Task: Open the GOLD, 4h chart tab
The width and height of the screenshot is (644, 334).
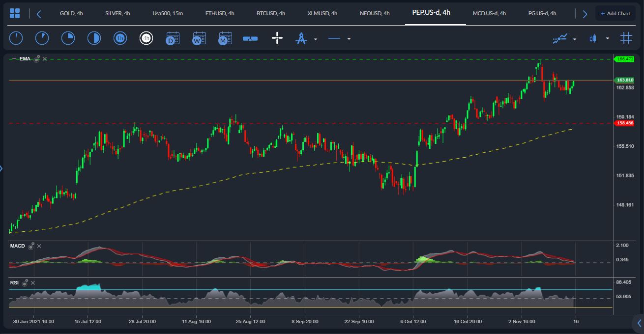Action: 71,13
